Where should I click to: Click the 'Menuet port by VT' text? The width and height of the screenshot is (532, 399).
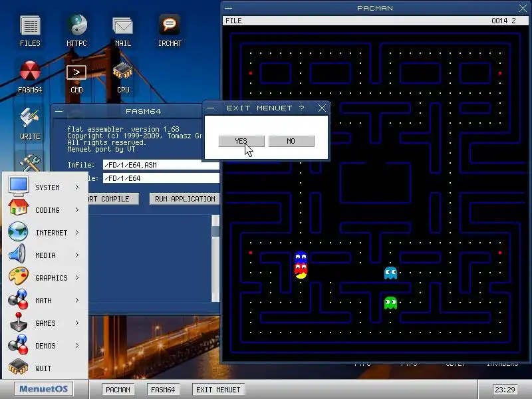tap(101, 149)
